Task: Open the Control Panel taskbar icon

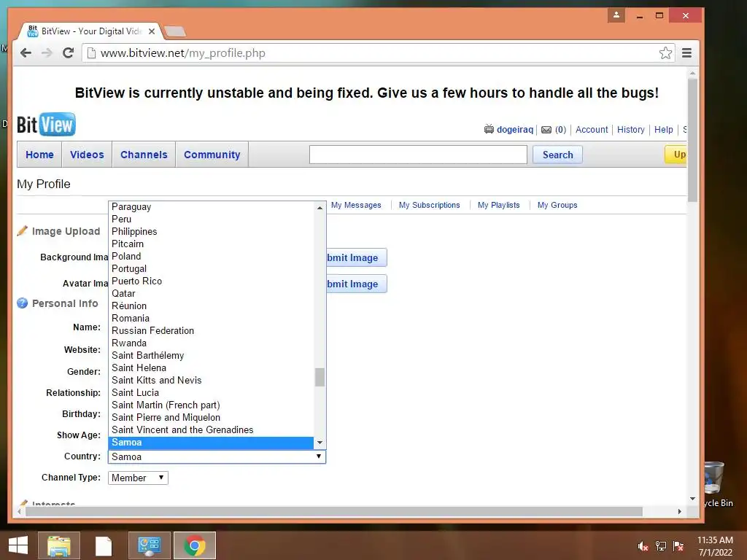Action: tap(149, 545)
